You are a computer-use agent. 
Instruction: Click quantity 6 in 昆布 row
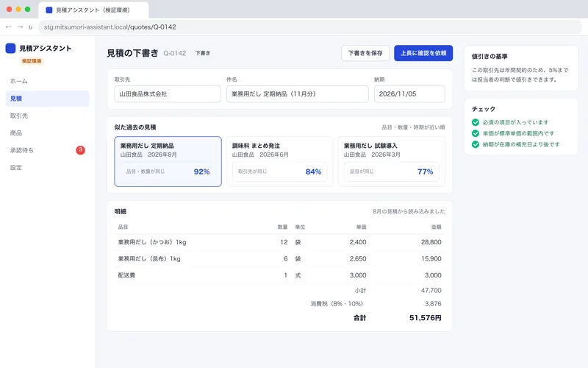coord(286,259)
